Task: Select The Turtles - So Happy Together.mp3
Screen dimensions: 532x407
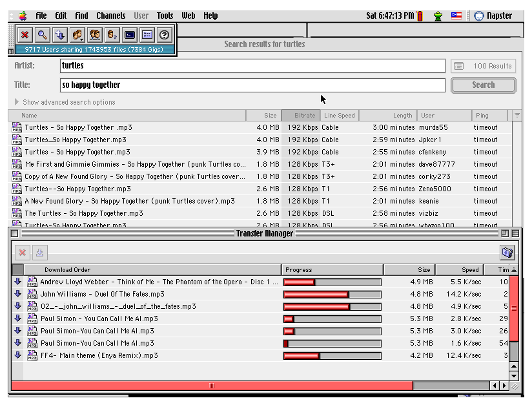Action: (260, 213)
